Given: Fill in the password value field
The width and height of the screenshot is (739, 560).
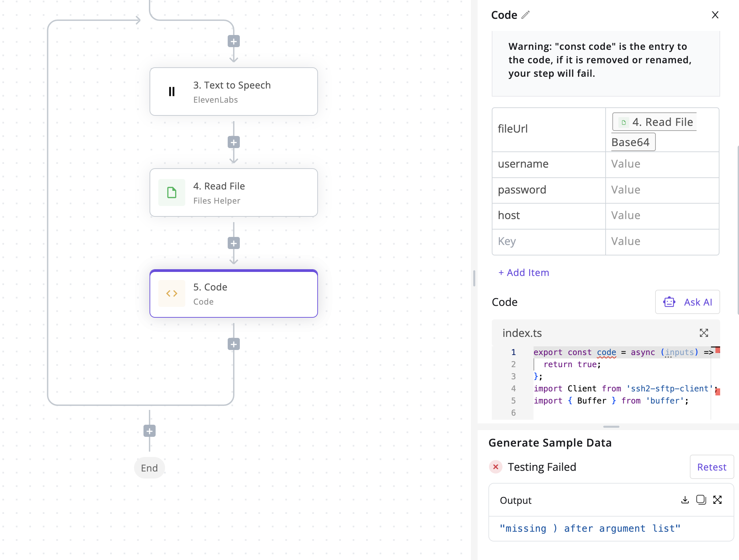Looking at the screenshot, I should point(662,190).
